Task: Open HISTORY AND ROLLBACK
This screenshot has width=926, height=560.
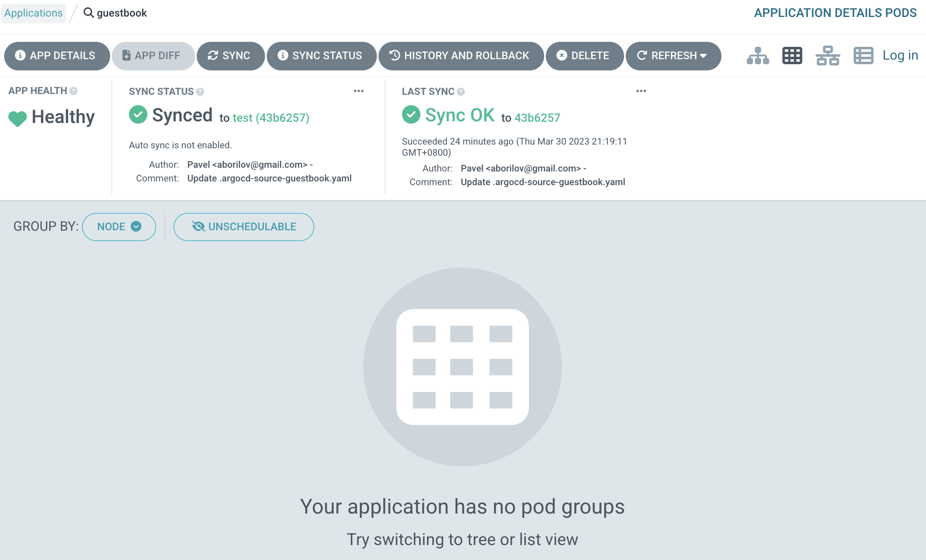Action: click(461, 56)
